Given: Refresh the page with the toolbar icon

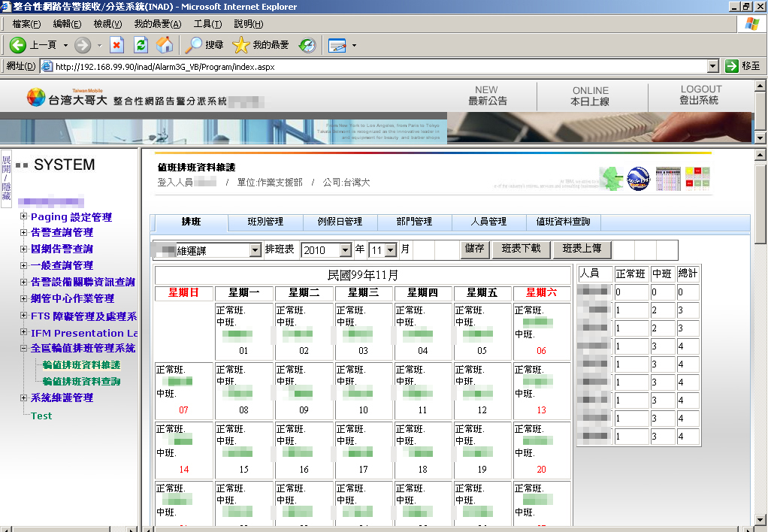Looking at the screenshot, I should pyautogui.click(x=141, y=45).
